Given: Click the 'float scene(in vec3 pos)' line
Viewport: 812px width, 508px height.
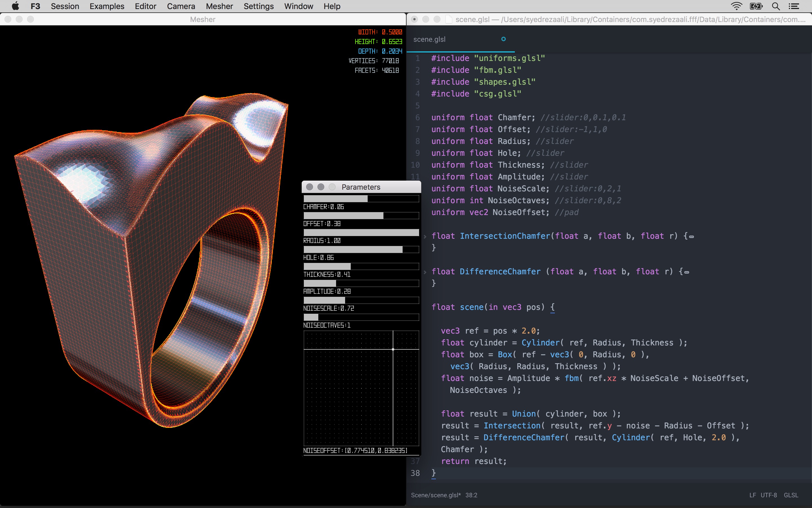Looking at the screenshot, I should point(493,307).
